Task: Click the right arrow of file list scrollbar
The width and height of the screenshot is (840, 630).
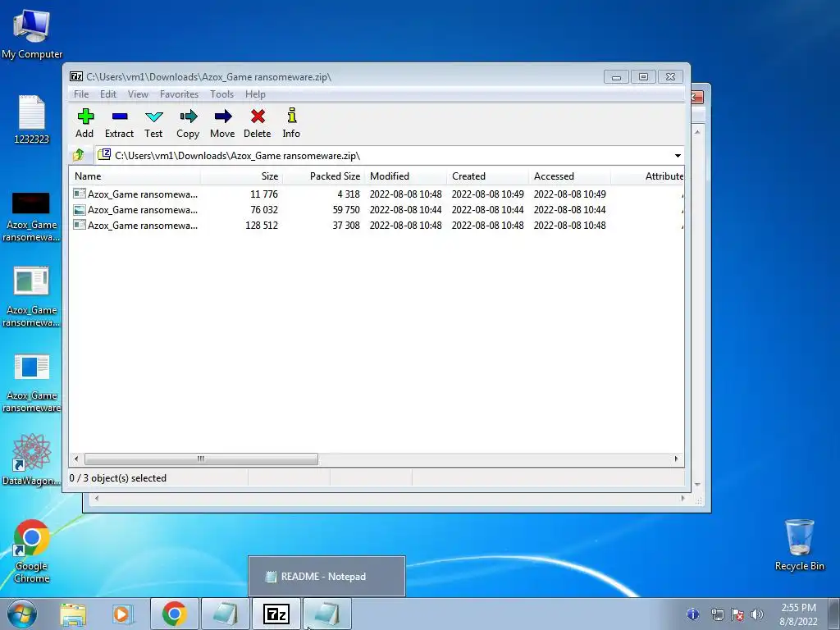Action: (676, 459)
